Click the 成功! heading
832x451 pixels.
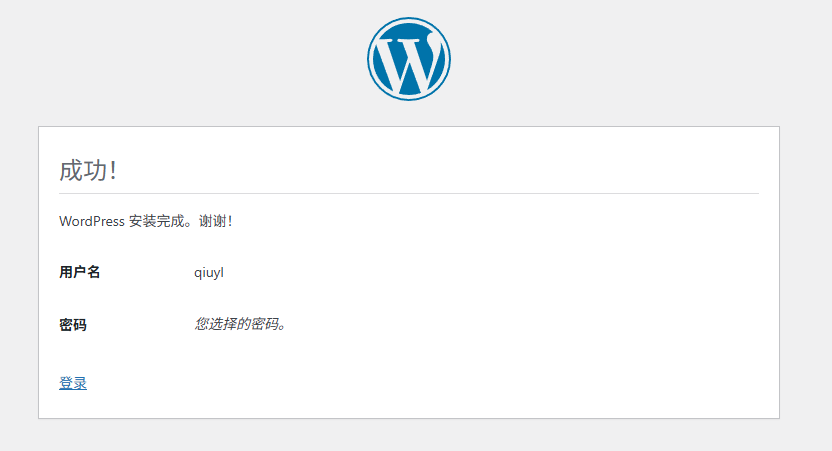tap(88, 171)
